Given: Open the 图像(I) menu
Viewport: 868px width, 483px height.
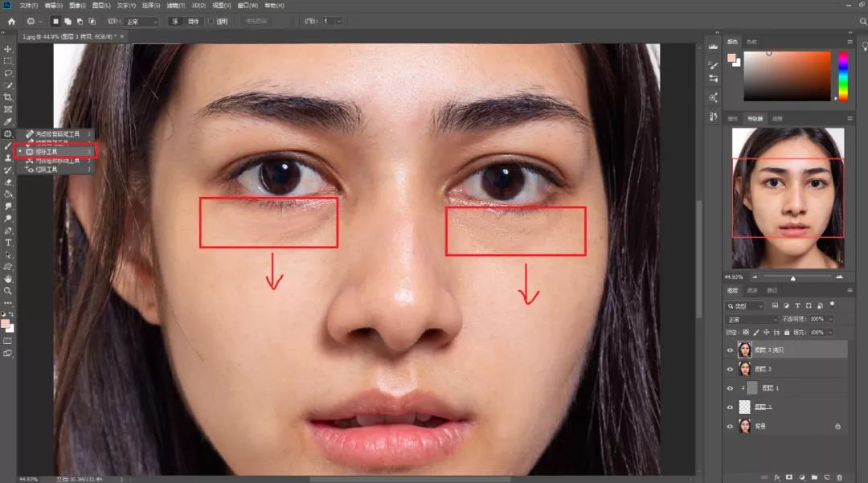Looking at the screenshot, I should click(x=78, y=6).
